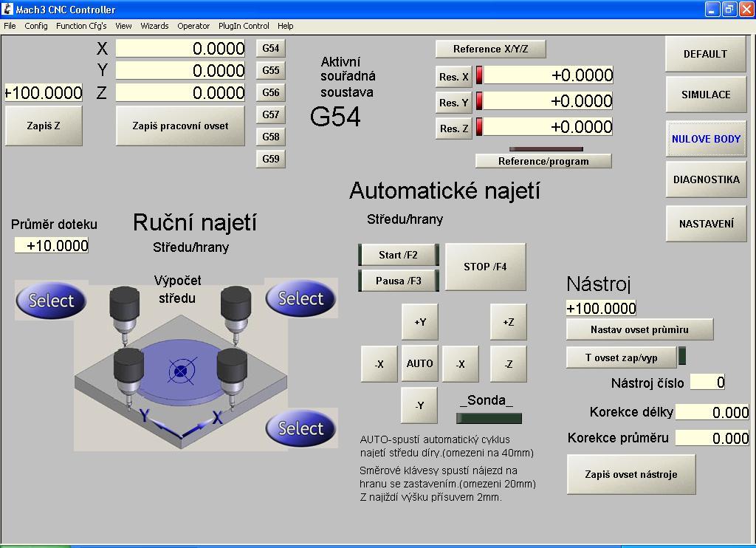This screenshot has height=548, width=756.
Task: Open the Config menu
Action: [x=35, y=26]
